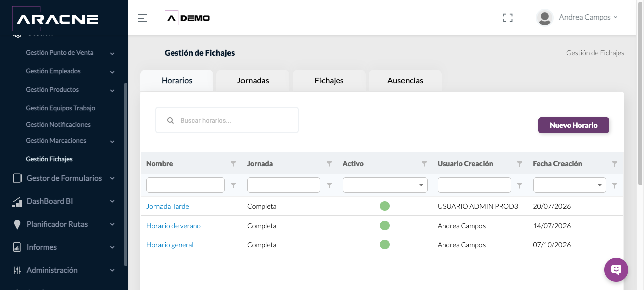Click the DEMO logo in header
The height and width of the screenshot is (290, 644).
coord(187,18)
